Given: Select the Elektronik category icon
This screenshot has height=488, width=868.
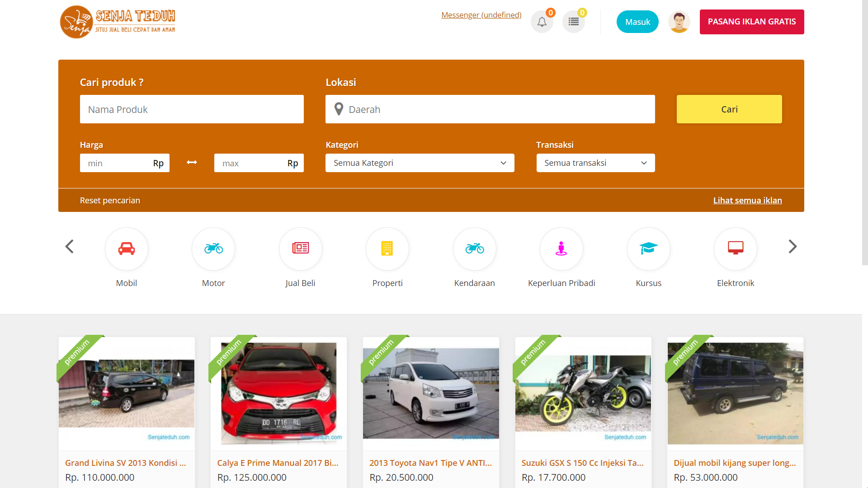Looking at the screenshot, I should [735, 249].
